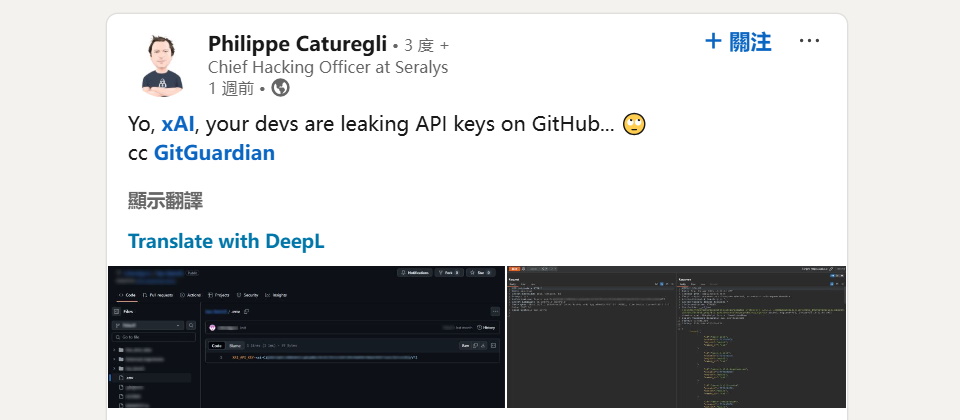Follow the author via 關注 button
The width and height of the screenshot is (960, 420).
(750, 41)
